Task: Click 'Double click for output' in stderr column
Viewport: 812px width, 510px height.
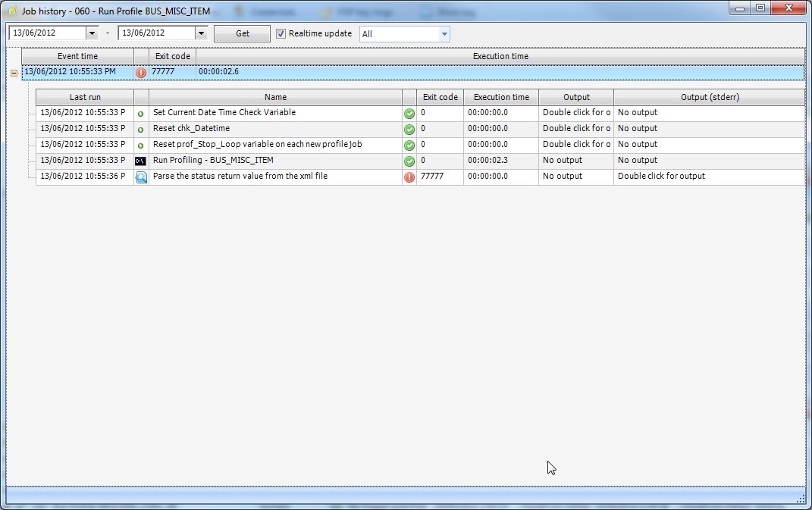Action: point(661,176)
